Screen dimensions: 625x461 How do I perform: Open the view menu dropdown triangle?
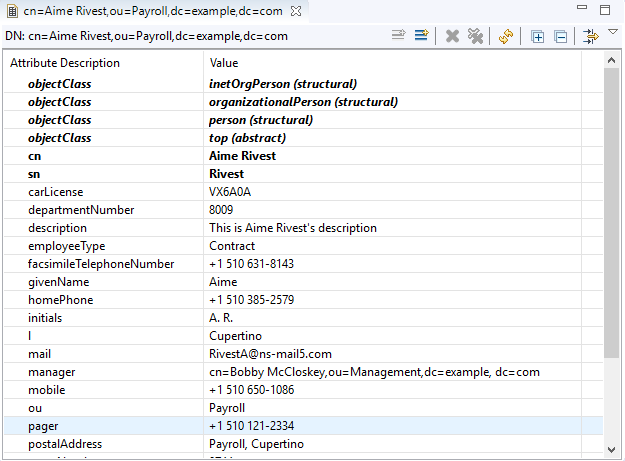click(x=613, y=32)
